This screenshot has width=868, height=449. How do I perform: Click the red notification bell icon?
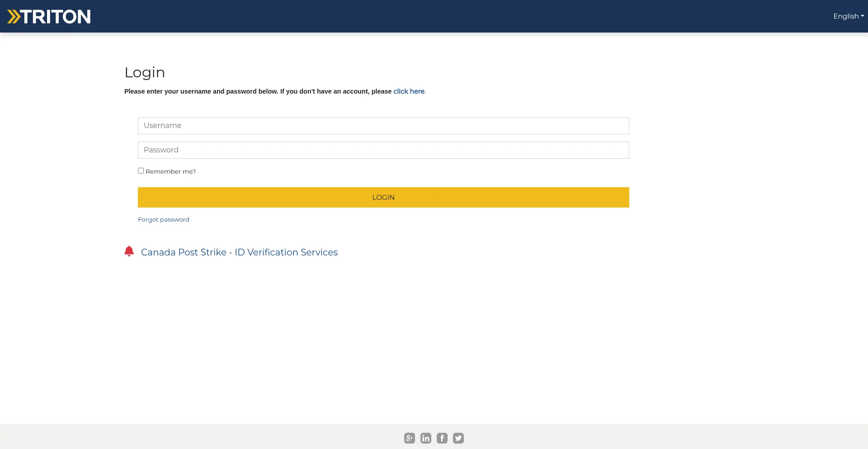click(129, 251)
